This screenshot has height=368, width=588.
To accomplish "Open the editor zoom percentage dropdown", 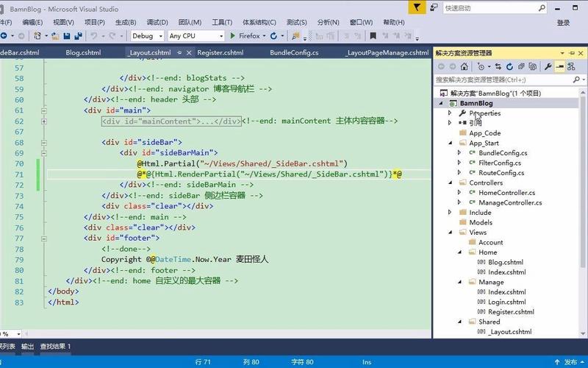I will (x=19, y=333).
